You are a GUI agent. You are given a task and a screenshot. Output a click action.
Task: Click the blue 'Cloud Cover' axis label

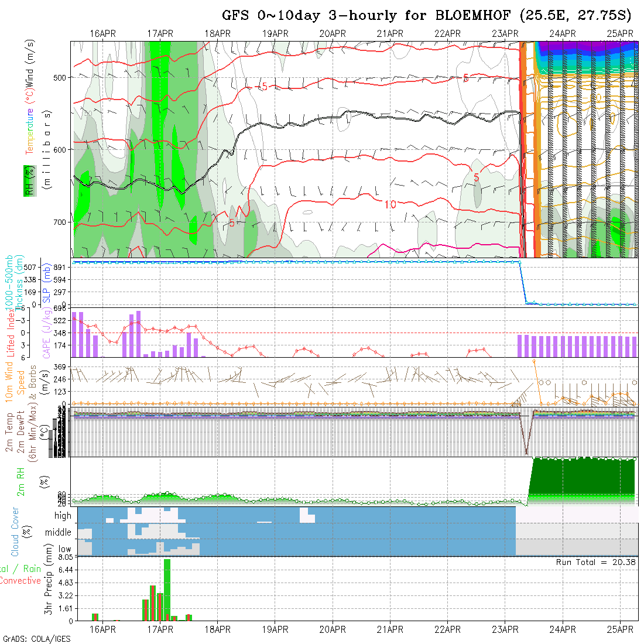tap(15, 532)
